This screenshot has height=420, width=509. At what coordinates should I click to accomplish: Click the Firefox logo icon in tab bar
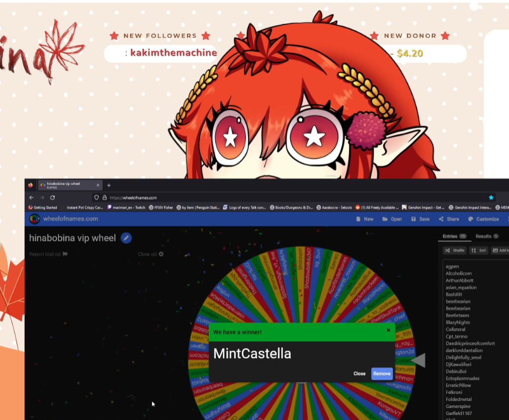[31, 185]
